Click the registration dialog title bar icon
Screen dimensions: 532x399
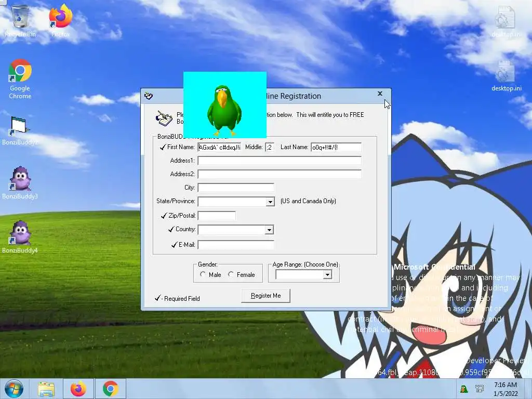[x=149, y=96]
